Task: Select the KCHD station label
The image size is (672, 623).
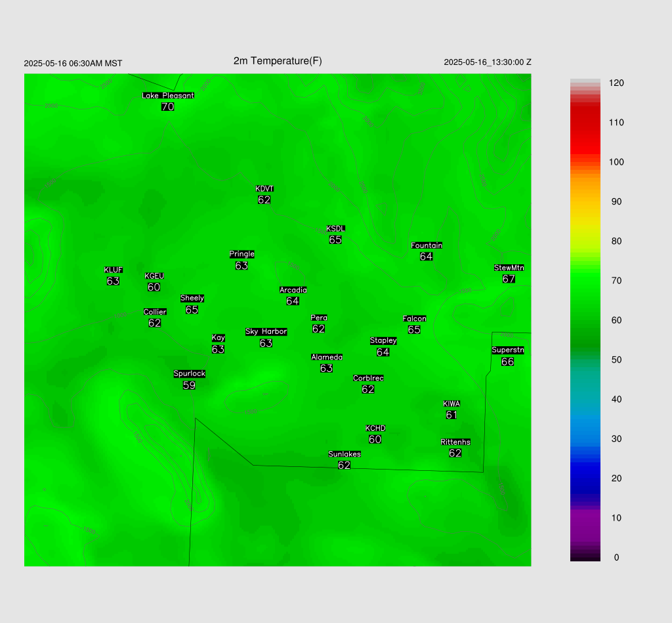Action: pyautogui.click(x=375, y=428)
